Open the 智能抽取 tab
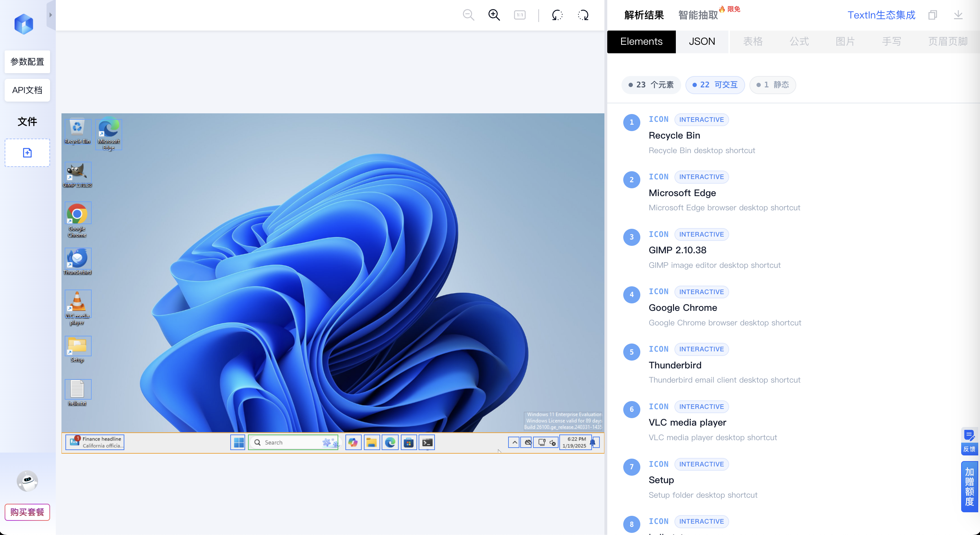 click(698, 15)
